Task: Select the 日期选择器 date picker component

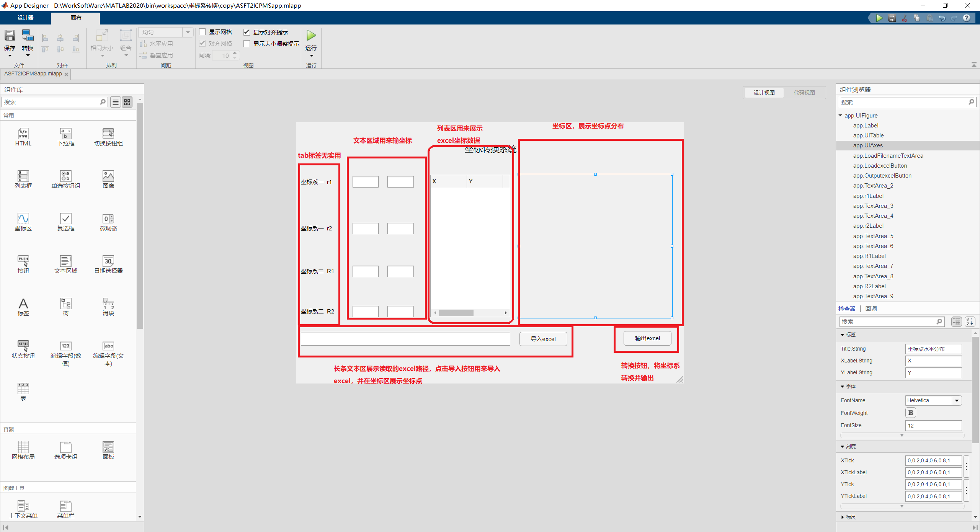Action: [108, 261]
